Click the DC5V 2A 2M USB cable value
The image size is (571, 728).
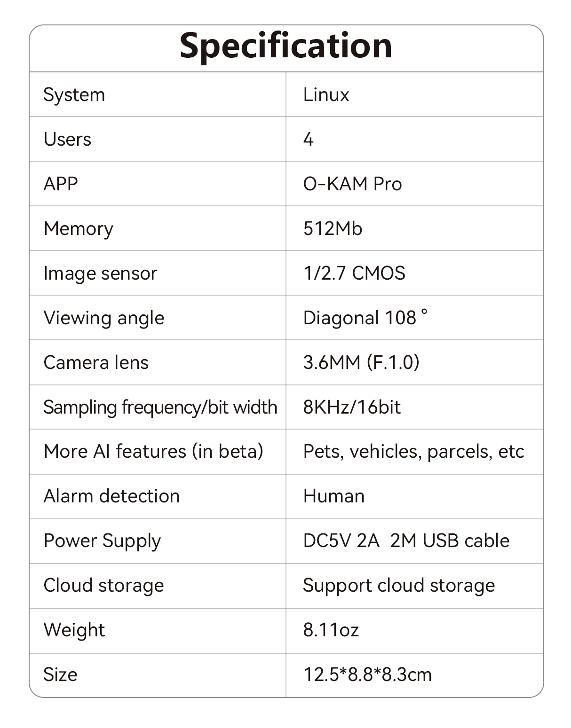(x=406, y=541)
